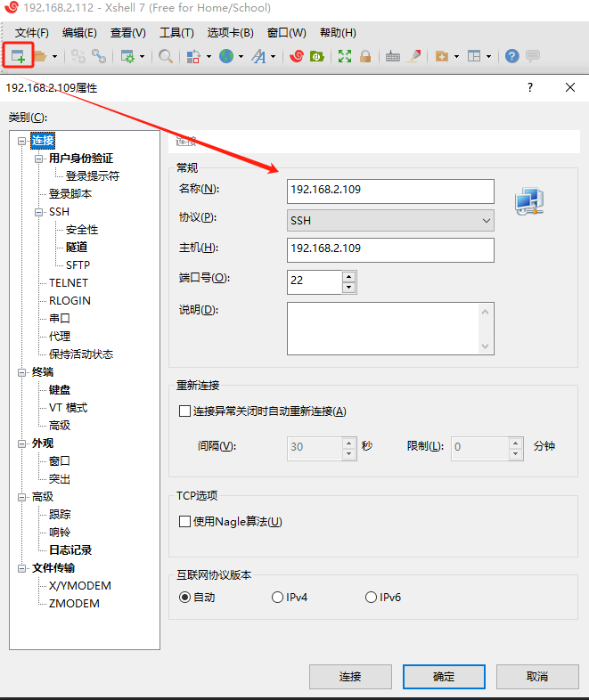Click the Reconnect link icon
The width and height of the screenshot is (589, 700).
(99, 56)
